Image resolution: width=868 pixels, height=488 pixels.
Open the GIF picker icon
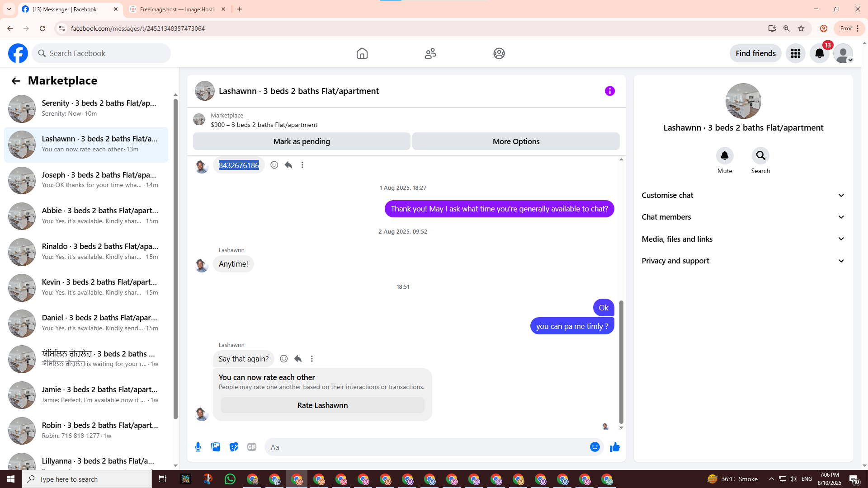click(252, 447)
